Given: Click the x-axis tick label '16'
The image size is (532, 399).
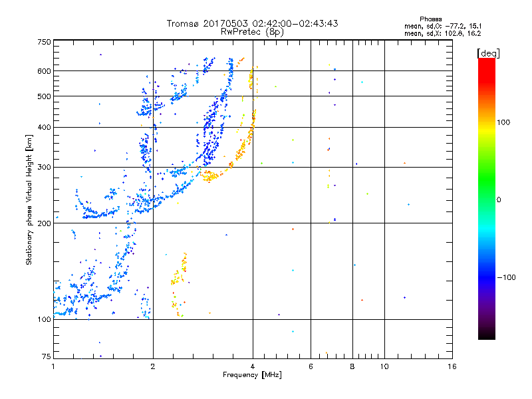Looking at the screenshot, I should tap(452, 366).
